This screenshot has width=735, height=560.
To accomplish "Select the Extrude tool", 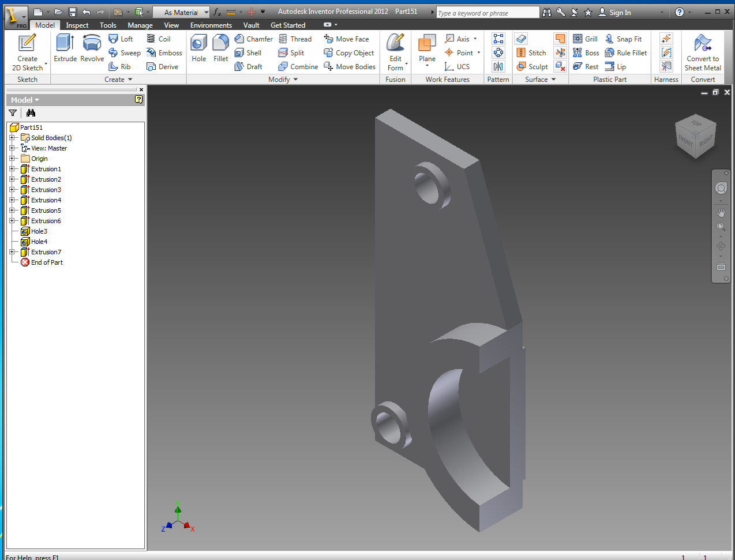I will [65, 49].
